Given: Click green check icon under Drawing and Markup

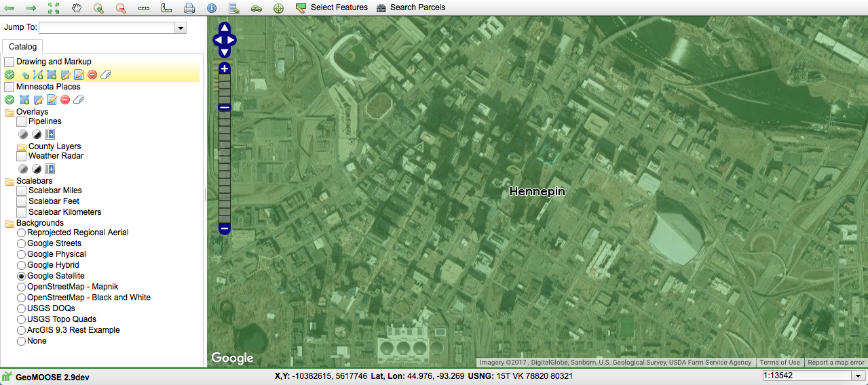Looking at the screenshot, I should [x=10, y=75].
